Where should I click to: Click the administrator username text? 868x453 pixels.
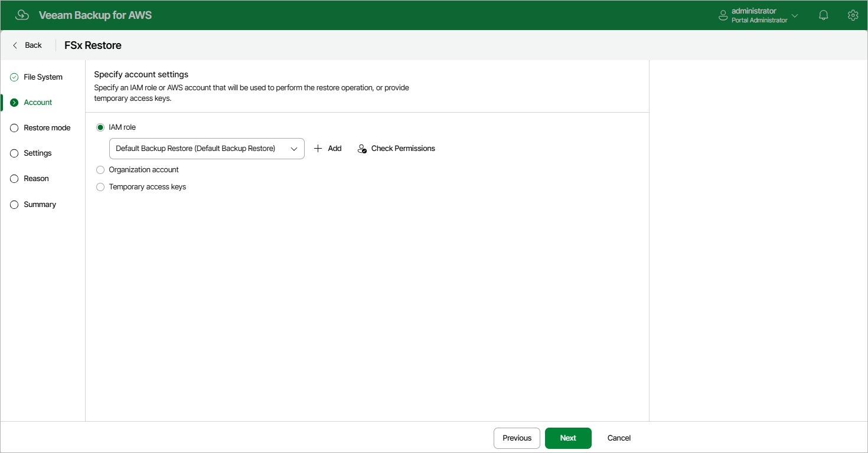point(754,11)
